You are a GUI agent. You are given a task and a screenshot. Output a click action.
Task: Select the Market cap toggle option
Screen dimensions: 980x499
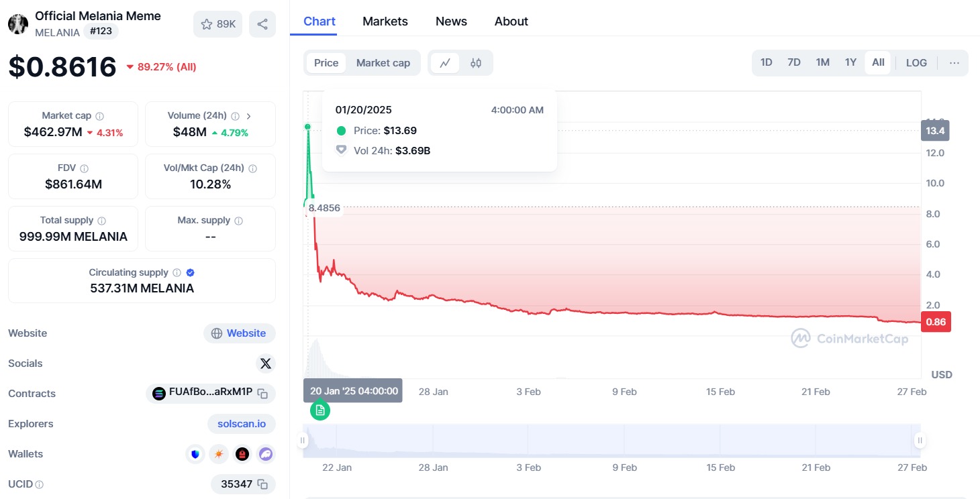[x=383, y=63]
